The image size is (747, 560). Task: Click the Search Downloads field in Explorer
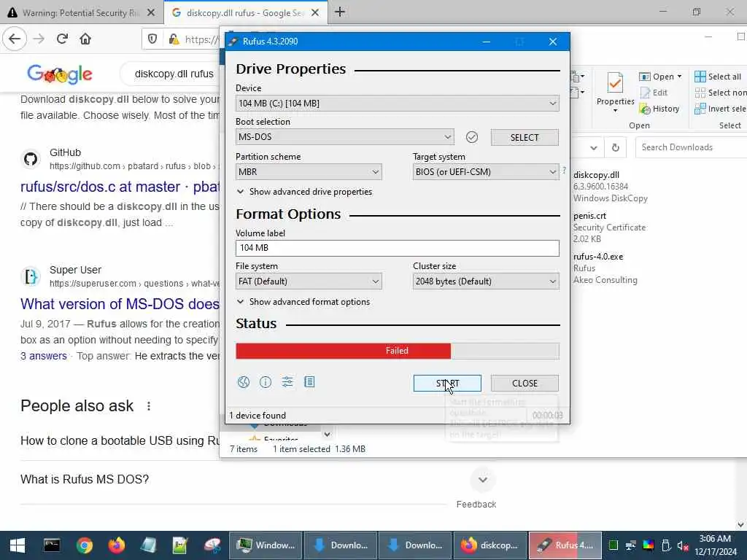coord(692,147)
